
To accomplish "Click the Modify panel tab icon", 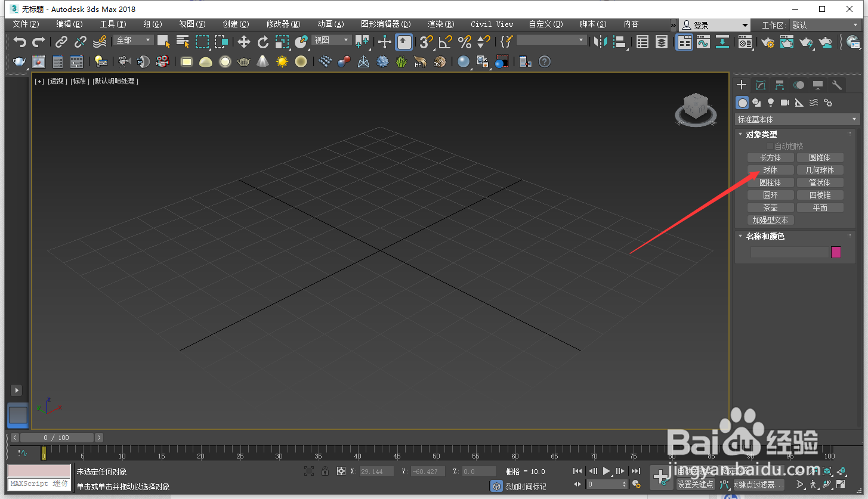I will click(x=761, y=85).
